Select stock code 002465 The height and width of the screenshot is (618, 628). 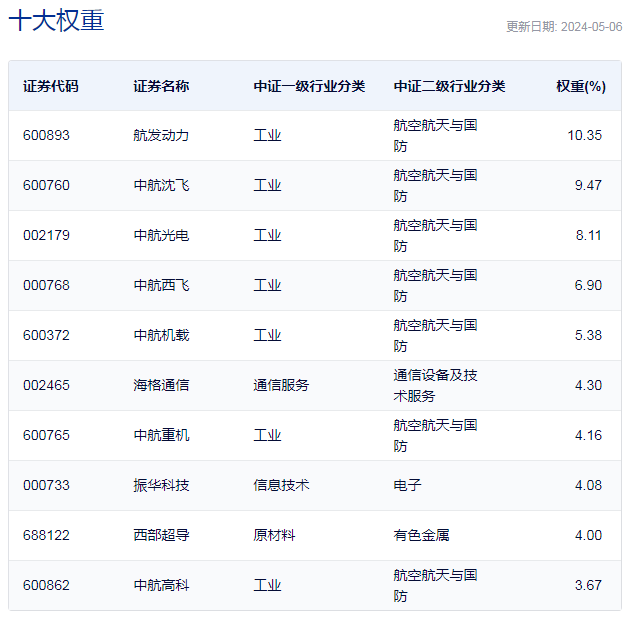point(46,385)
